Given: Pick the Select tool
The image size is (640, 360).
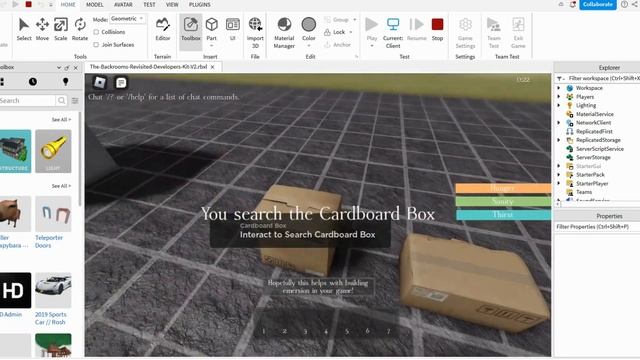Looking at the screenshot, I should click(x=24, y=29).
